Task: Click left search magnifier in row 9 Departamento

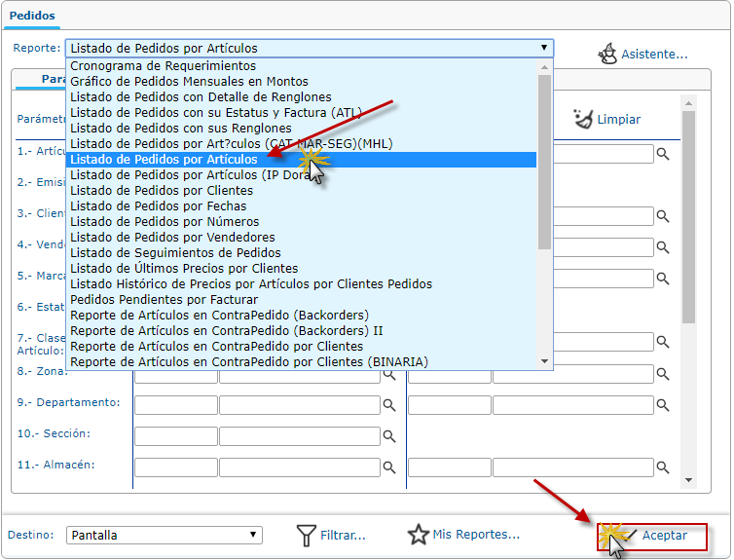Action: (389, 405)
